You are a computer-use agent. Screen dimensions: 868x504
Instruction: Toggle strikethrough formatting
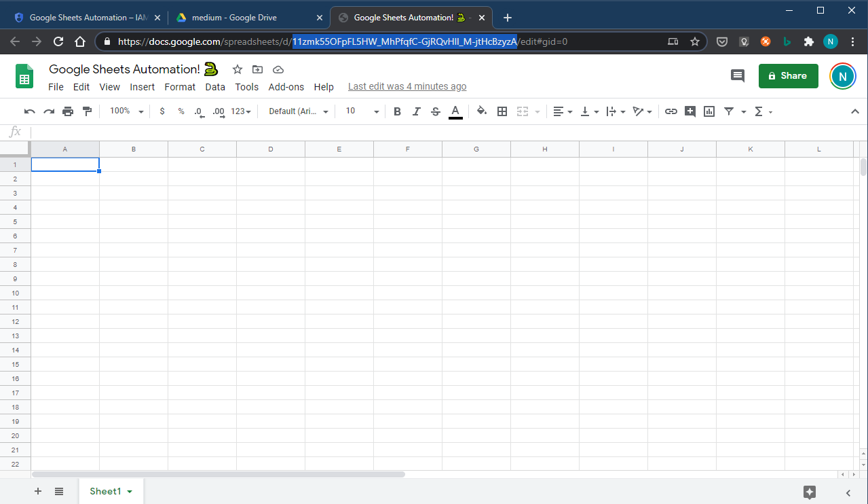click(x=436, y=111)
